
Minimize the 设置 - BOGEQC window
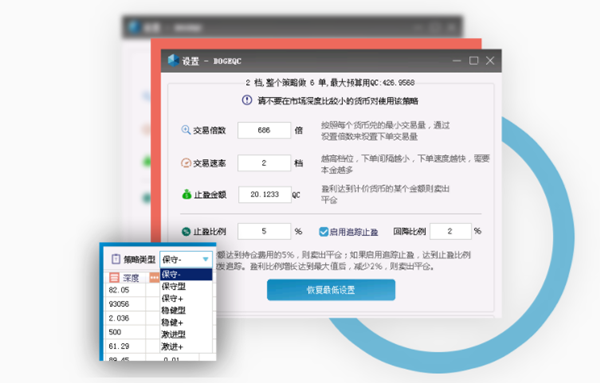[x=457, y=60]
